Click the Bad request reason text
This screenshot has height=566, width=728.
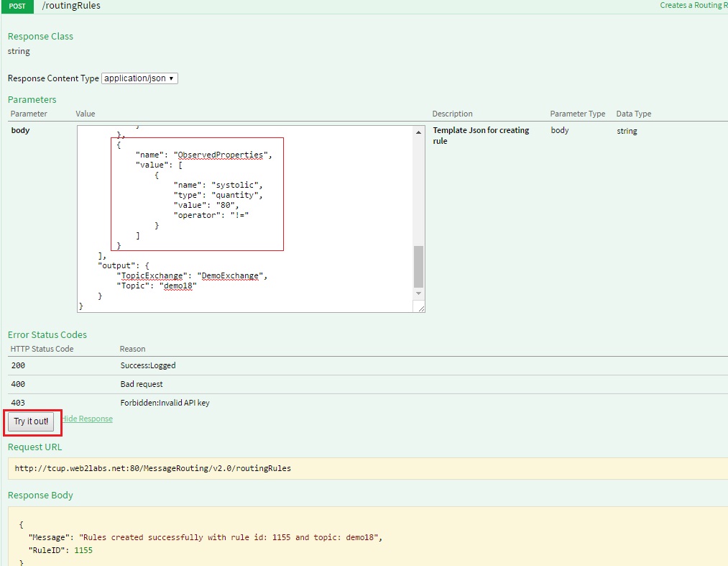(142, 384)
